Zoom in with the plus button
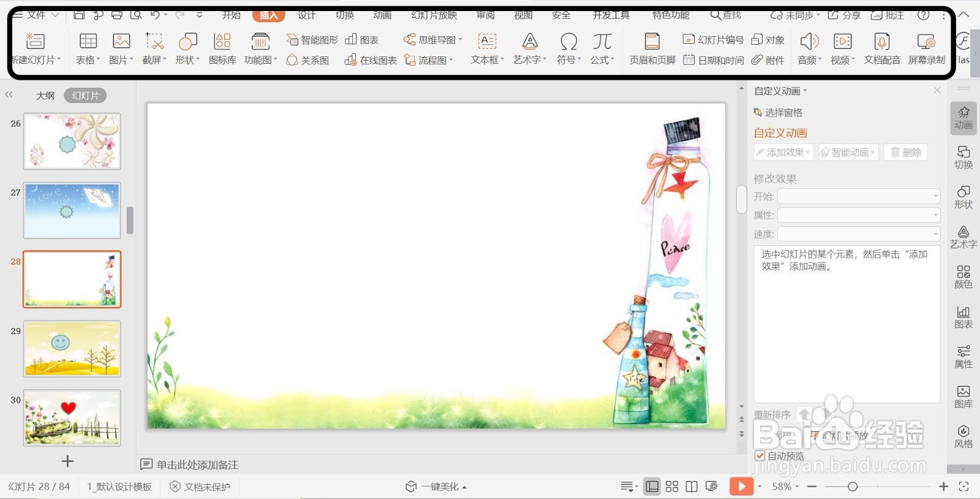 coord(943,487)
